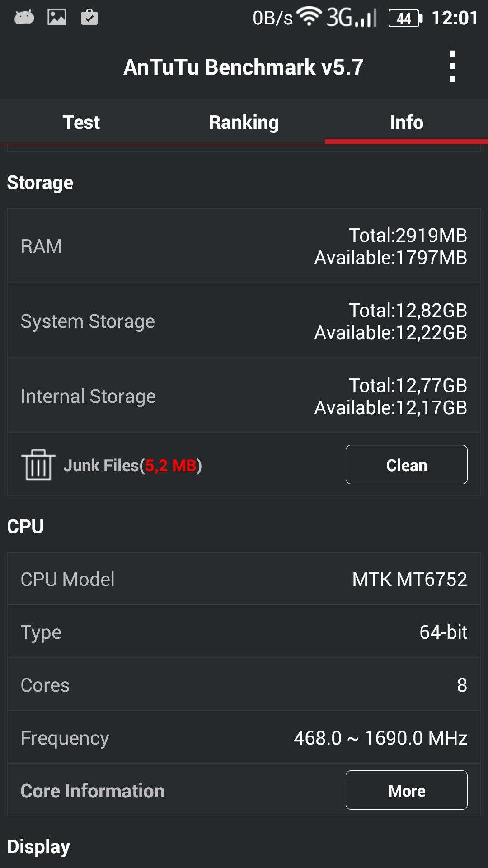
Task: Select the System Storage row
Action: pyautogui.click(x=244, y=321)
